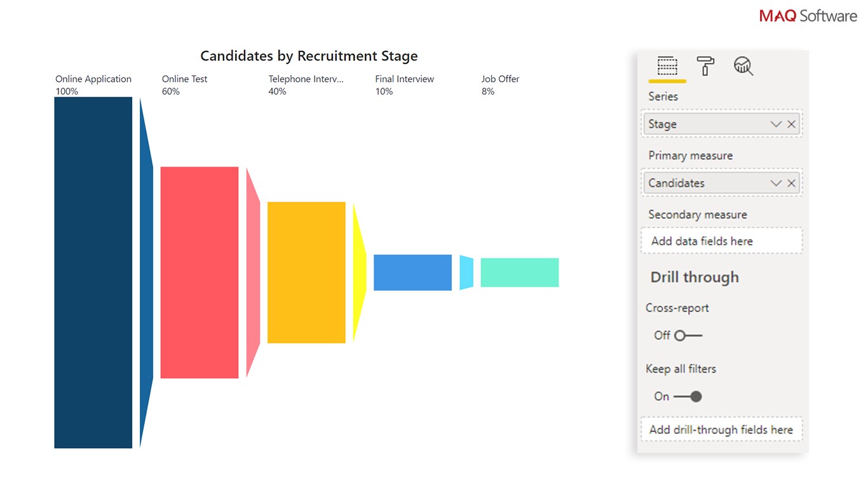Open the Fields pane icon
Screen dimensions: 868x488
(667, 66)
